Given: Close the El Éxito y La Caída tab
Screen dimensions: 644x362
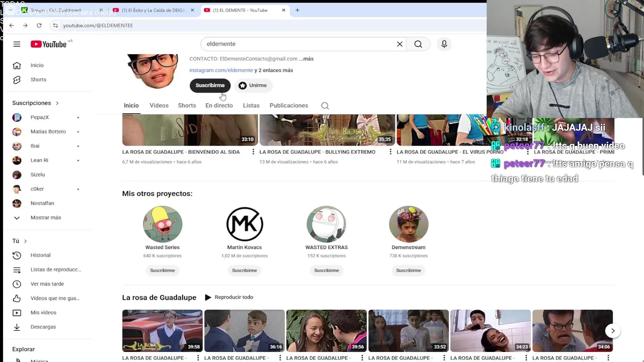Looking at the screenshot, I should [192, 10].
